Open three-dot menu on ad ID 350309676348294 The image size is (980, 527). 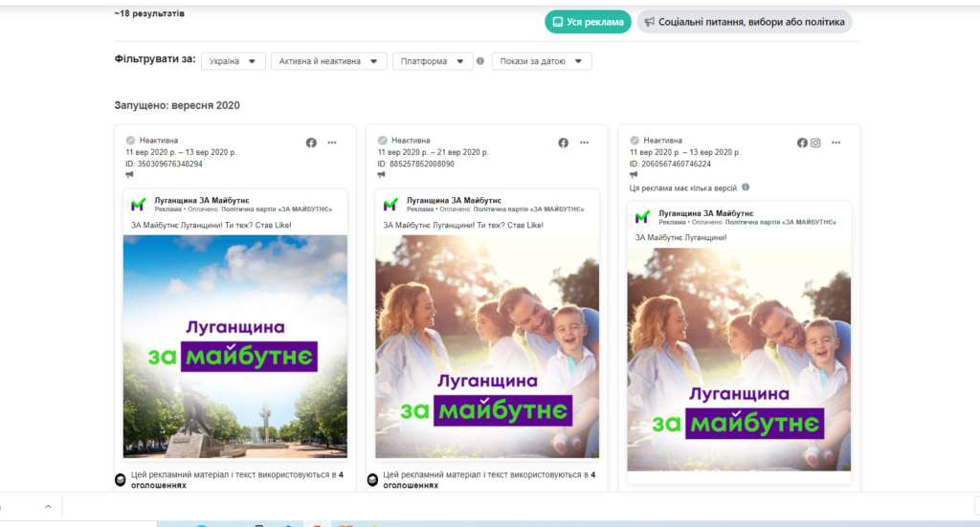click(332, 143)
